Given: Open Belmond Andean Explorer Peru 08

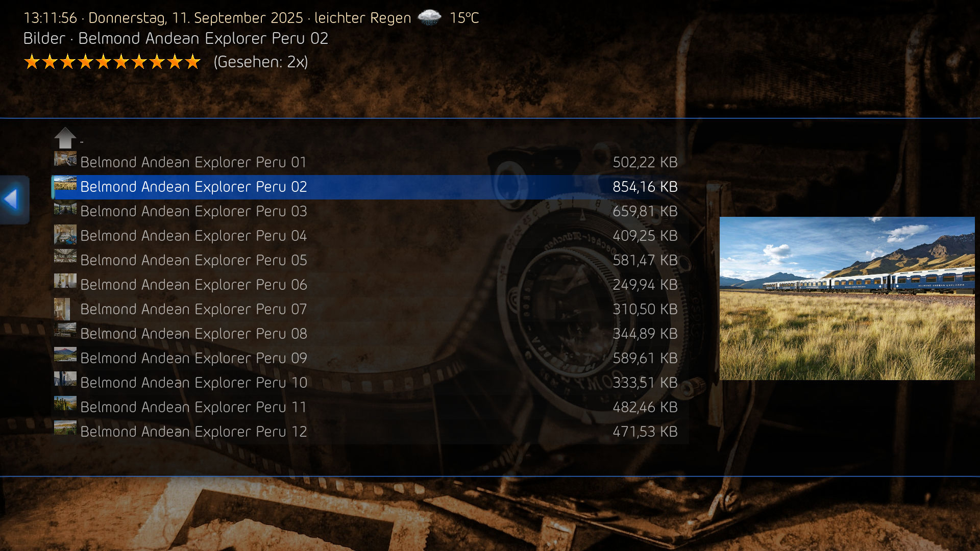Looking at the screenshot, I should pyautogui.click(x=365, y=334).
